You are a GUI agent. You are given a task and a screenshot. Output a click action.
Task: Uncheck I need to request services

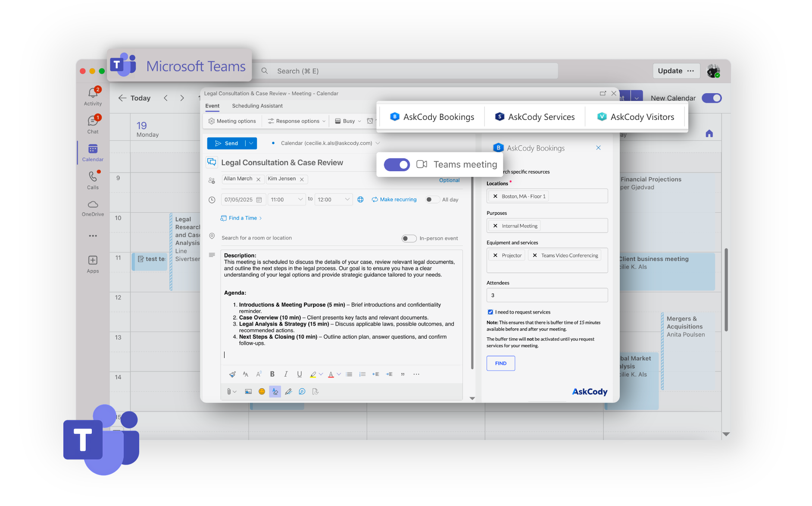click(x=490, y=312)
